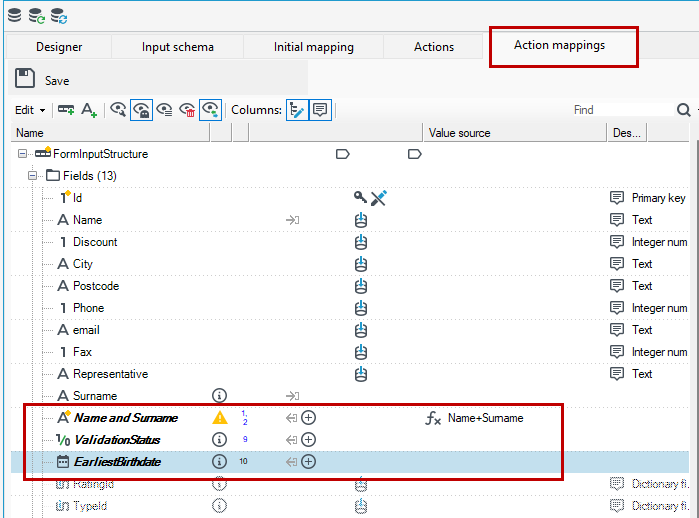The height and width of the screenshot is (518, 699).
Task: Click the plus circle on ValidationStatus row
Action: 308,440
